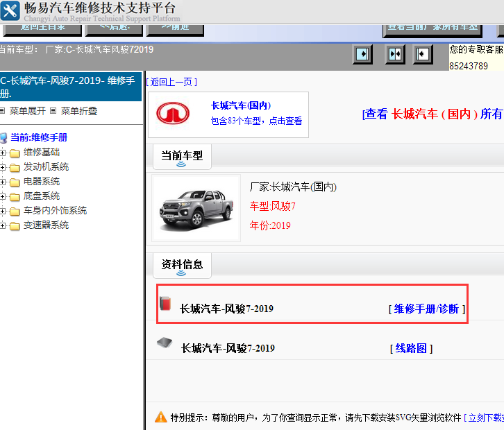Click 菜单折叠 to collapse all menus
Viewport: 504px width, 430px height.
click(x=79, y=111)
